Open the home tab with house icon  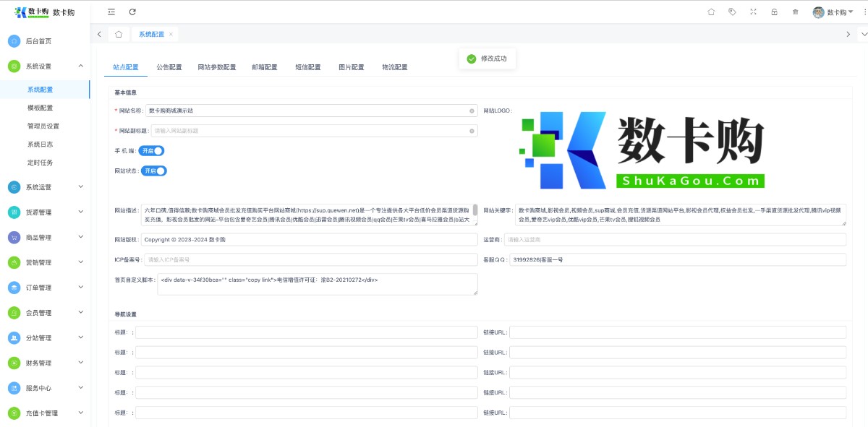[x=119, y=34]
